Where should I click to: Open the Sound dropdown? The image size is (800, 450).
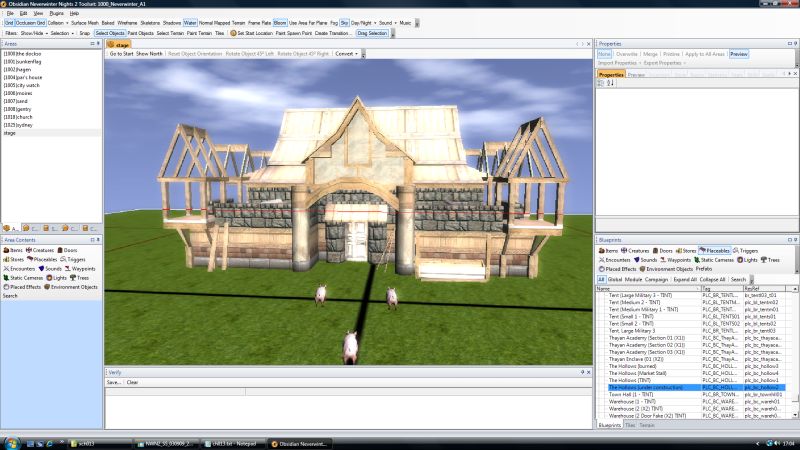(388, 23)
